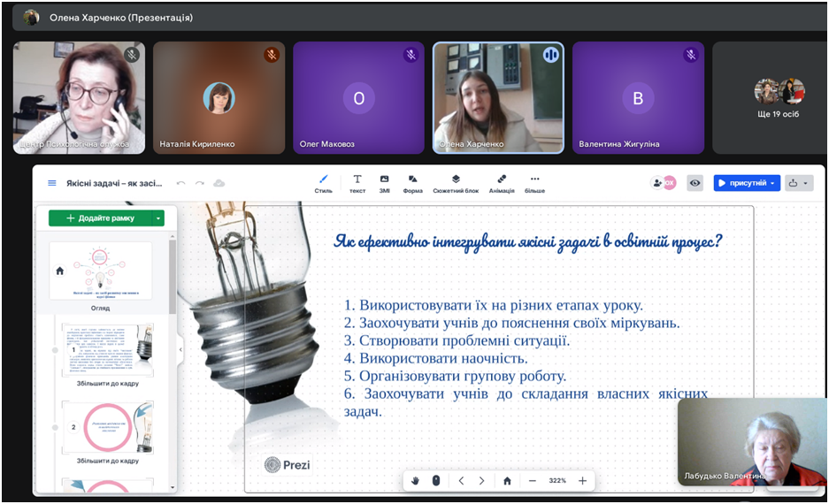Screen dimensions: 829x504
Task: Click the Олена Харченко (Презентація) header label
Action: [x=121, y=18]
